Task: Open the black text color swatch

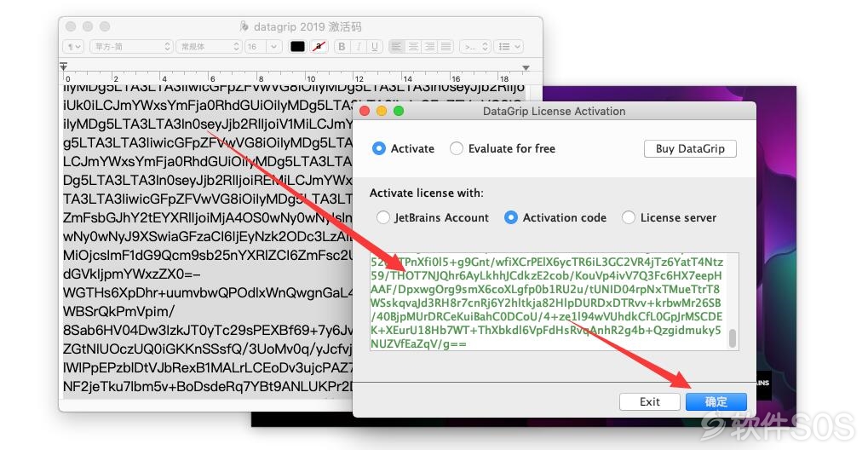Action: point(298,47)
